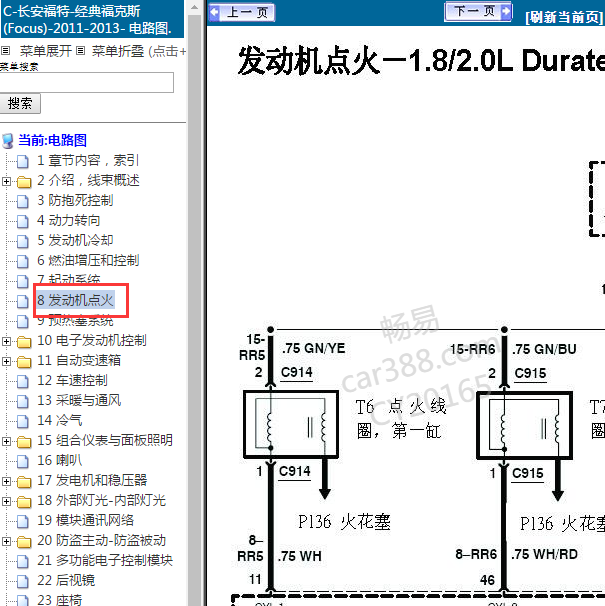605x606 pixels.
Task: Click the icon beside 菜单展开
Action: point(5,50)
